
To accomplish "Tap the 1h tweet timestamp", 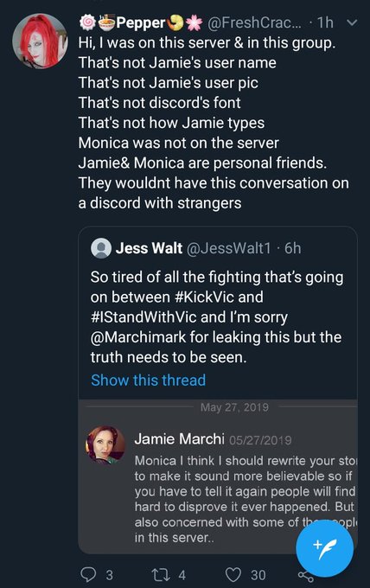I will [325, 22].
